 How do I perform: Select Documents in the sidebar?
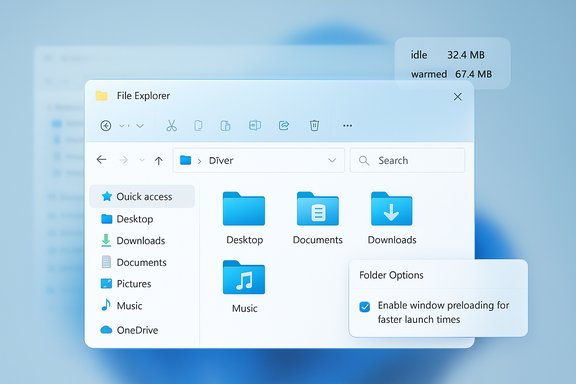coord(134,262)
